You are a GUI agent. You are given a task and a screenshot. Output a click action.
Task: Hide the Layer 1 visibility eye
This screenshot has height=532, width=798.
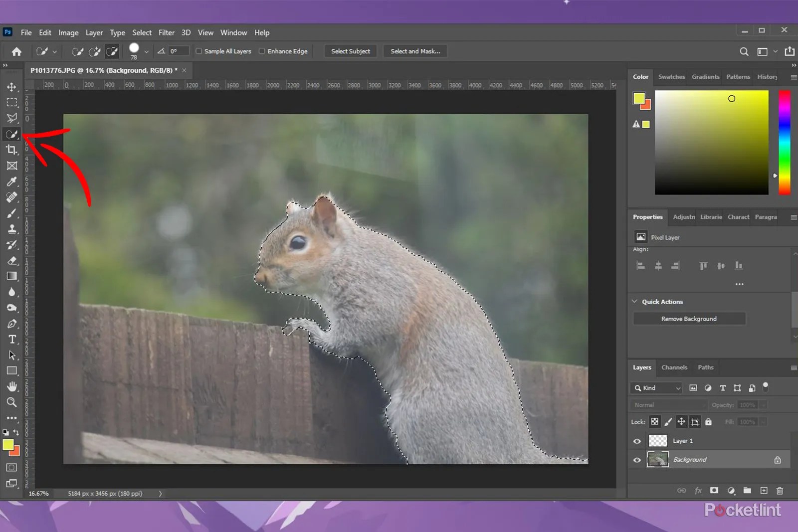(637, 441)
